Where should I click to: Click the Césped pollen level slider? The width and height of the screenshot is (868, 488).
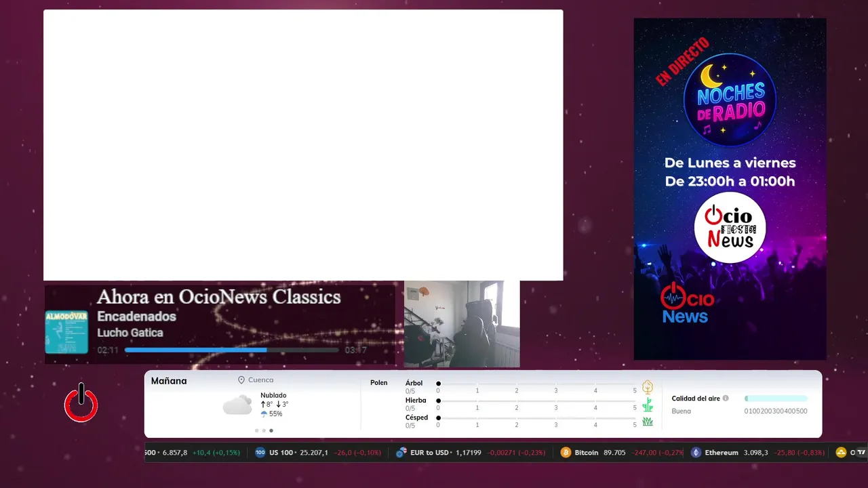(537, 418)
